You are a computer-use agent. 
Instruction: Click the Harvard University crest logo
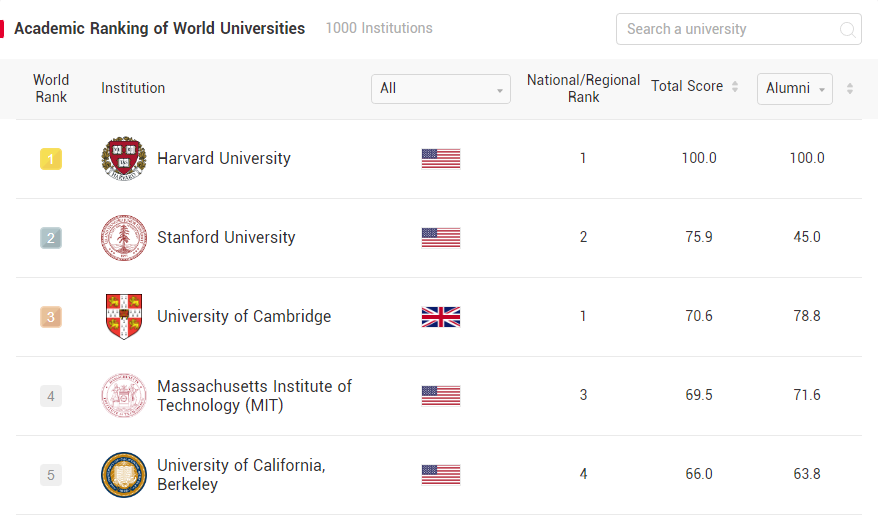click(124, 159)
